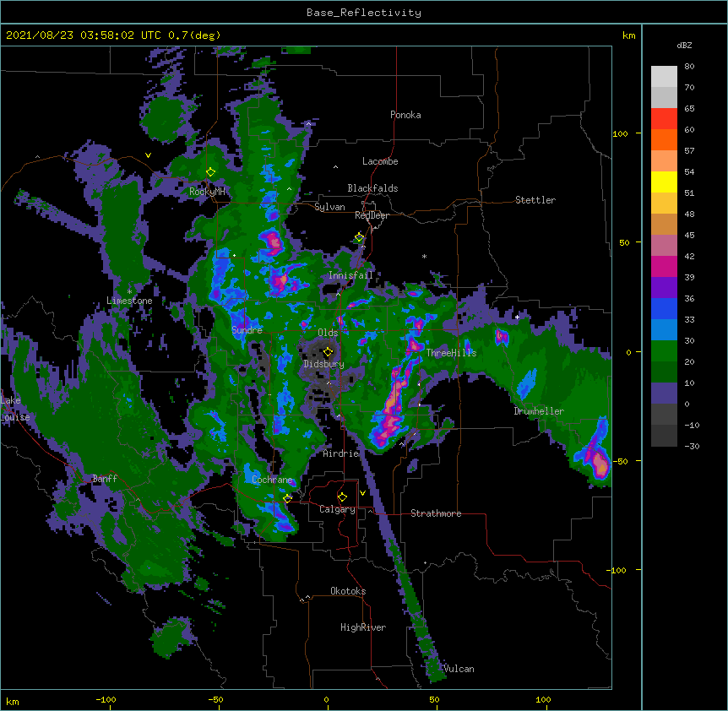Image resolution: width=728 pixels, height=711 pixels.
Task: Click the yellow radar site marker near Olds
Action: pos(328,352)
